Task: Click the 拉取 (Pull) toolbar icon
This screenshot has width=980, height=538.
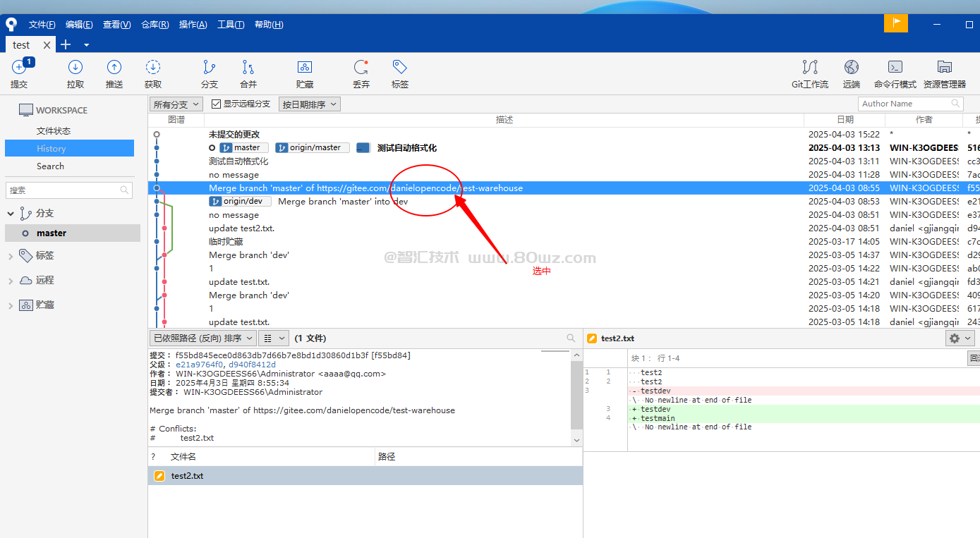Action: pos(75,73)
